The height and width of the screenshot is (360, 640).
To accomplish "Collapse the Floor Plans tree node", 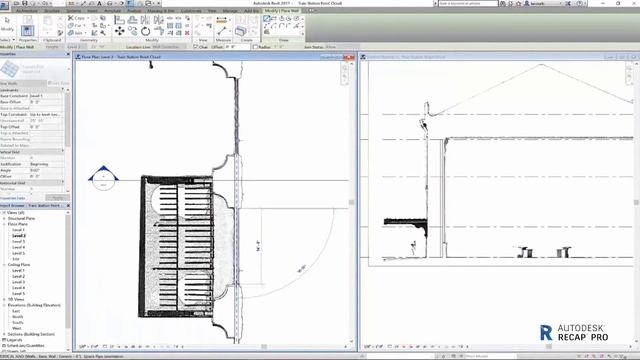I will coord(4,224).
